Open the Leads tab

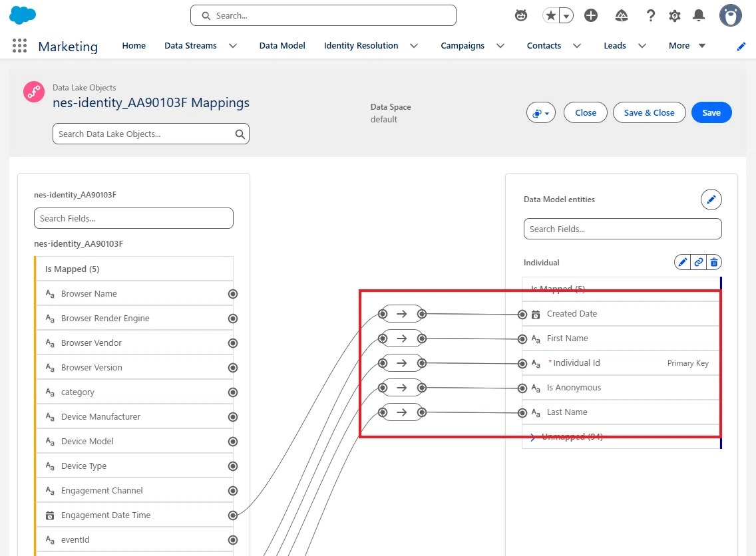615,46
